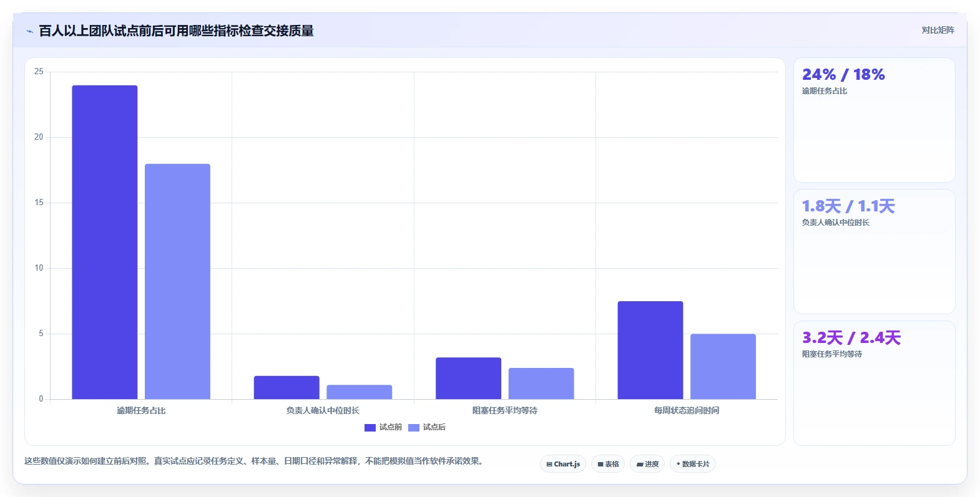Click the x-axis label 逾期任务占比
This screenshot has width=980, height=497.
(141, 410)
